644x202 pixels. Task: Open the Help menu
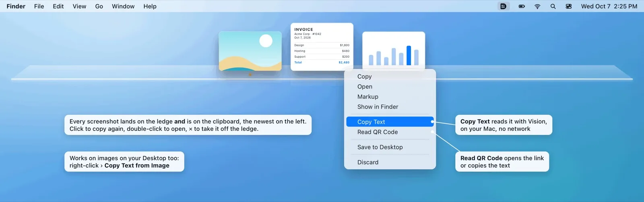(x=150, y=6)
